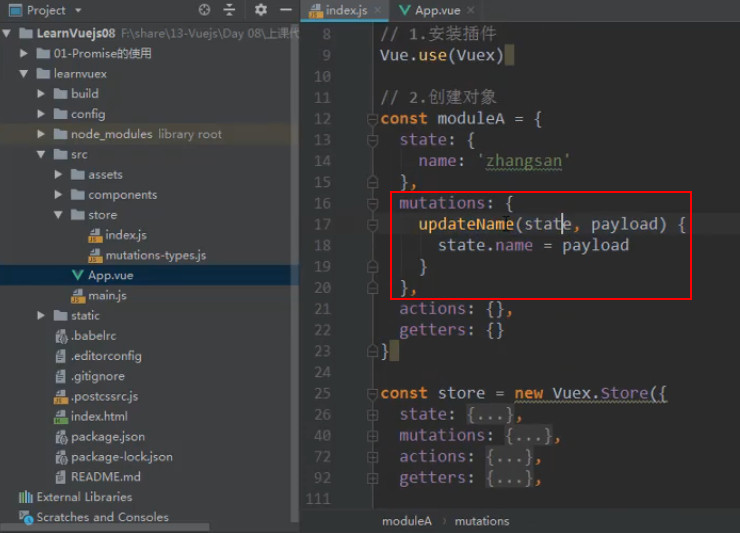Collapse the mutations block fold marker on line 16
This screenshot has height=533, width=740.
point(372,203)
